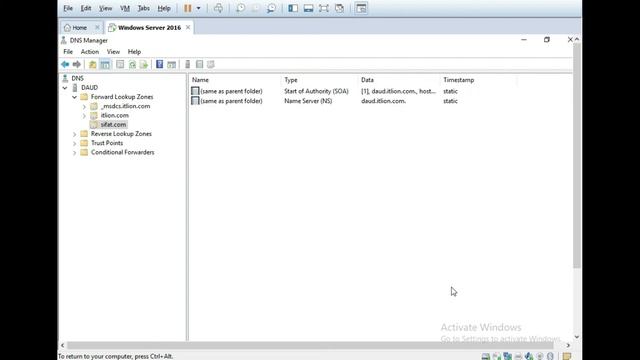Image resolution: width=640 pixels, height=360 pixels.
Task: Expand the itlion.com zone
Action: pyautogui.click(x=84, y=116)
